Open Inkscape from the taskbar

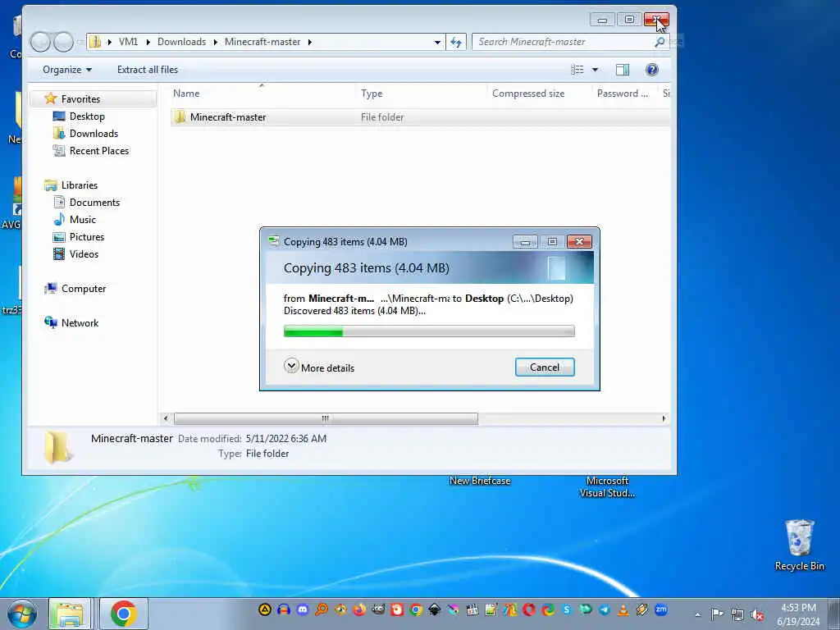pyautogui.click(x=435, y=609)
